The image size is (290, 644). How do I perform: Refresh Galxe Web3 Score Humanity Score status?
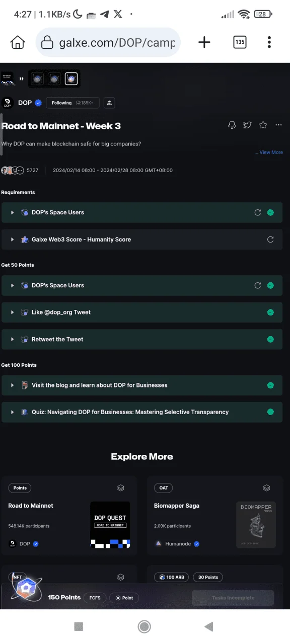pyautogui.click(x=270, y=239)
